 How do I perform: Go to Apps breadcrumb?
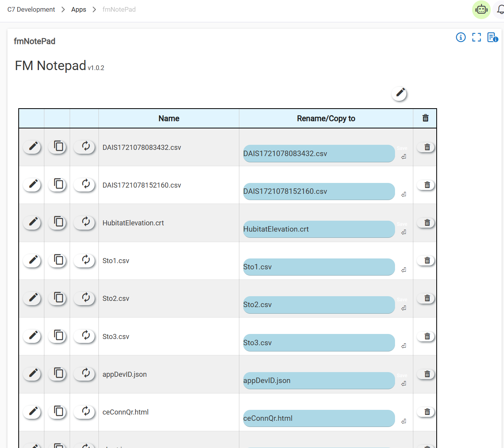click(79, 10)
